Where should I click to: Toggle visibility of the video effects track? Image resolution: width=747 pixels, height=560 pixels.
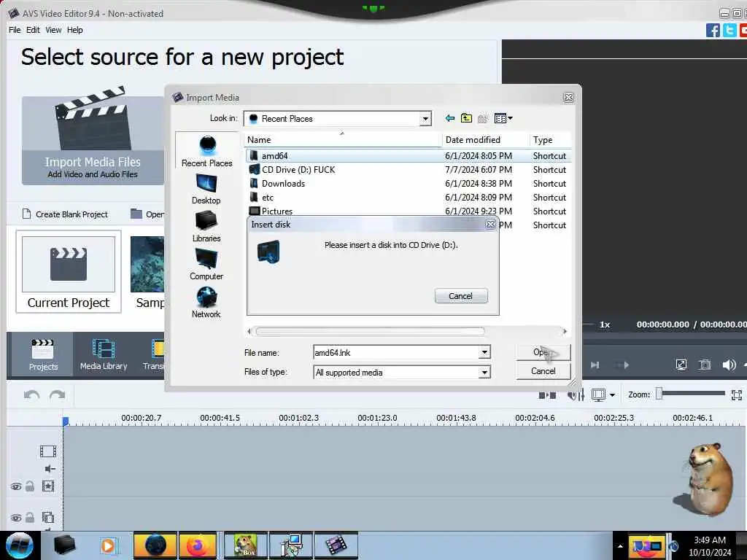(x=16, y=486)
